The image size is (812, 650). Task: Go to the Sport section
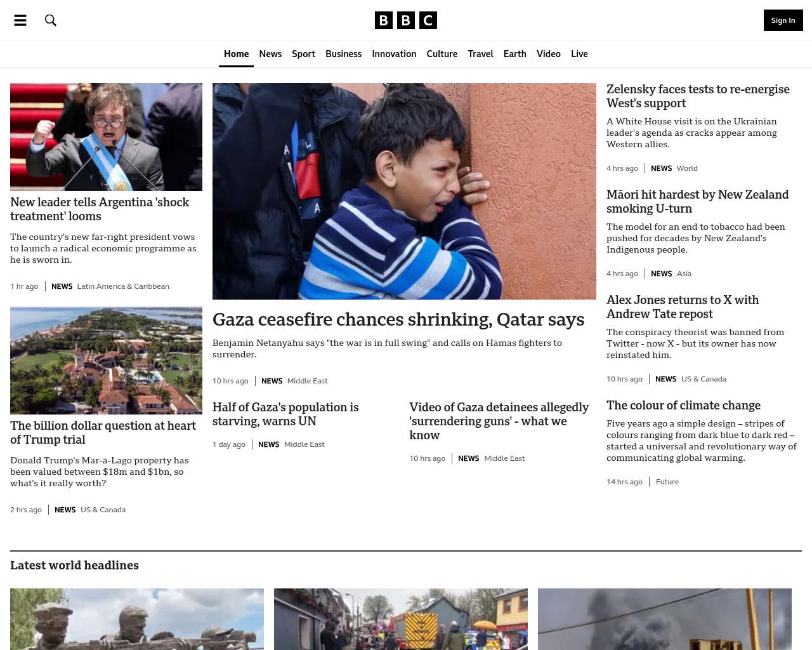click(303, 54)
